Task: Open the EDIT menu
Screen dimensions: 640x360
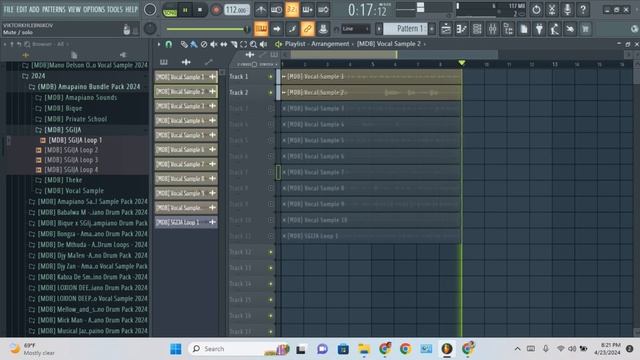Action: pos(22,9)
